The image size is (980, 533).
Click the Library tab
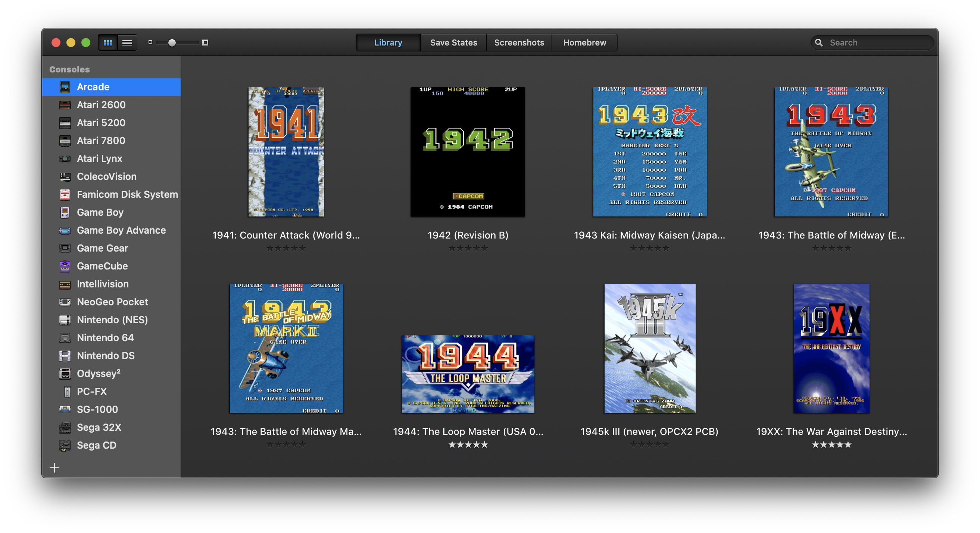[x=388, y=43]
